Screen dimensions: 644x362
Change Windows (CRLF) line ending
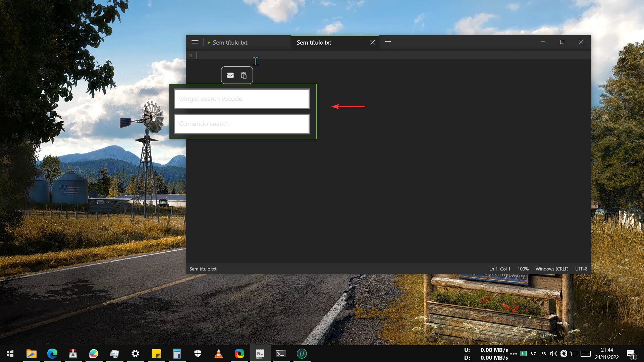[552, 269]
